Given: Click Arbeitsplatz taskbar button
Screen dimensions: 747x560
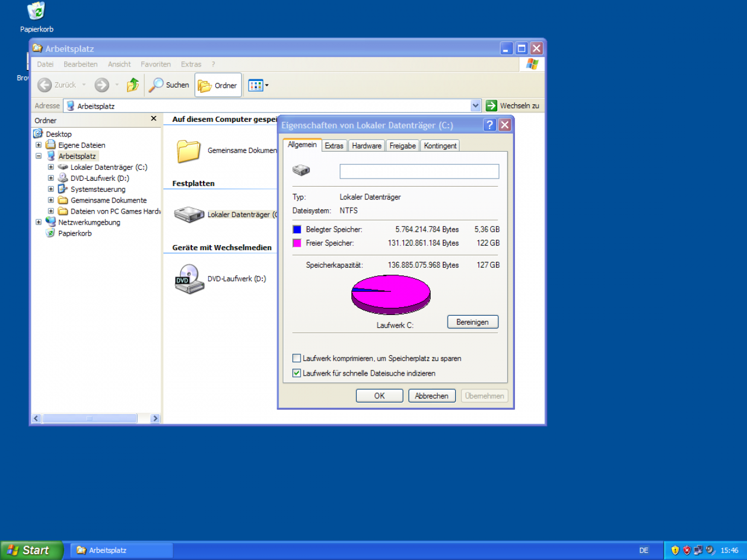Looking at the screenshot, I should click(x=122, y=550).
